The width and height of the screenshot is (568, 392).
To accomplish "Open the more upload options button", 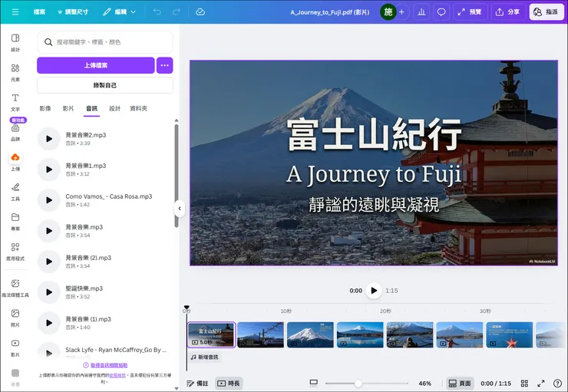I will click(x=165, y=65).
